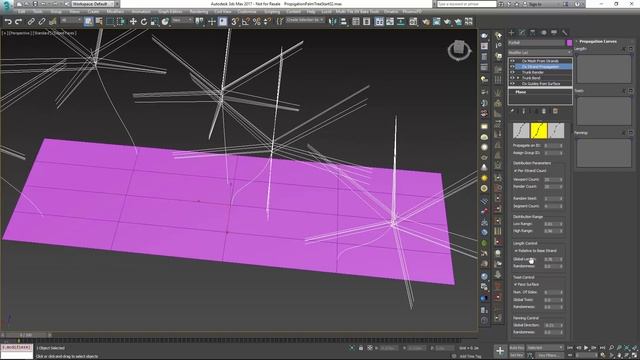Open the Create tab plus icon in command panel
The height and width of the screenshot is (360, 640).
pyautogui.click(x=511, y=32)
